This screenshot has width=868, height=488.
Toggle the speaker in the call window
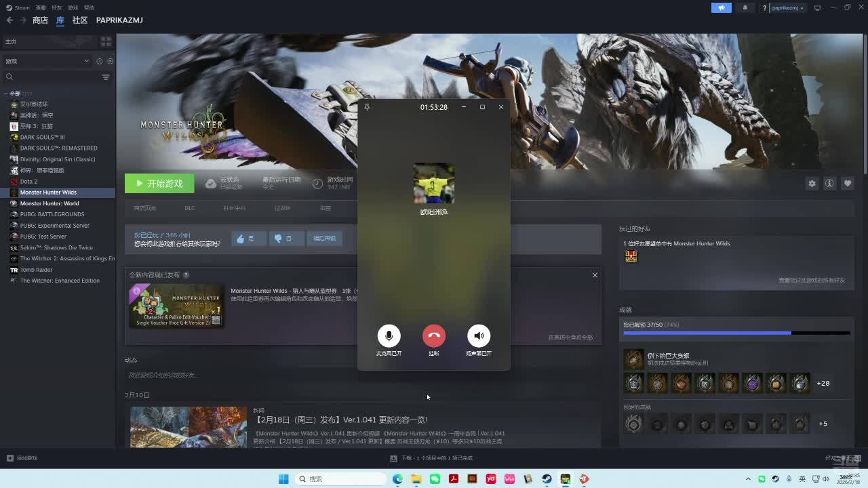(x=479, y=335)
